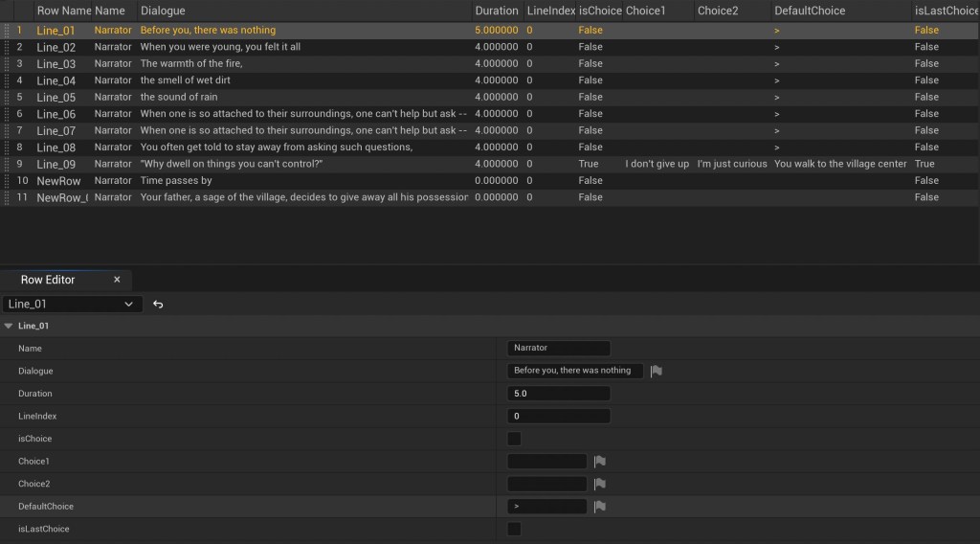This screenshot has height=544, width=980.
Task: Sort by the Duration column header
Action: [496, 11]
